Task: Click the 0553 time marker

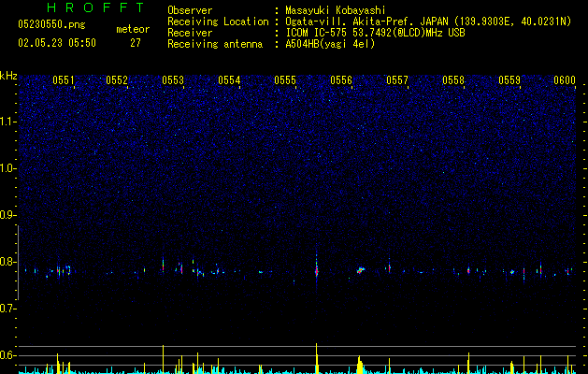Action: point(173,80)
